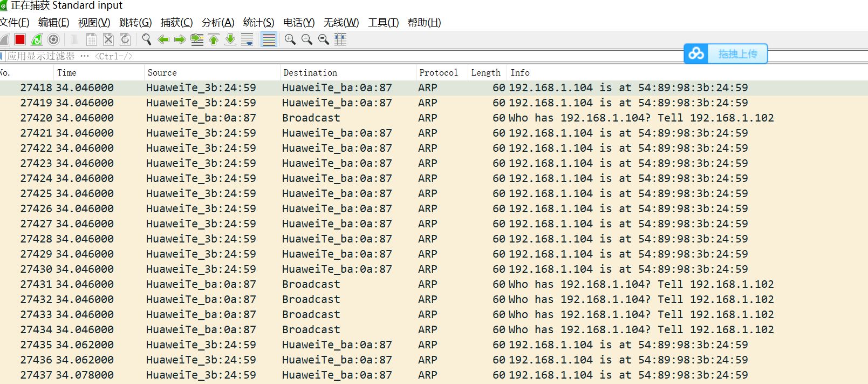The width and height of the screenshot is (868, 384).
Task: Open the 电话(Y) menu
Action: (x=299, y=23)
